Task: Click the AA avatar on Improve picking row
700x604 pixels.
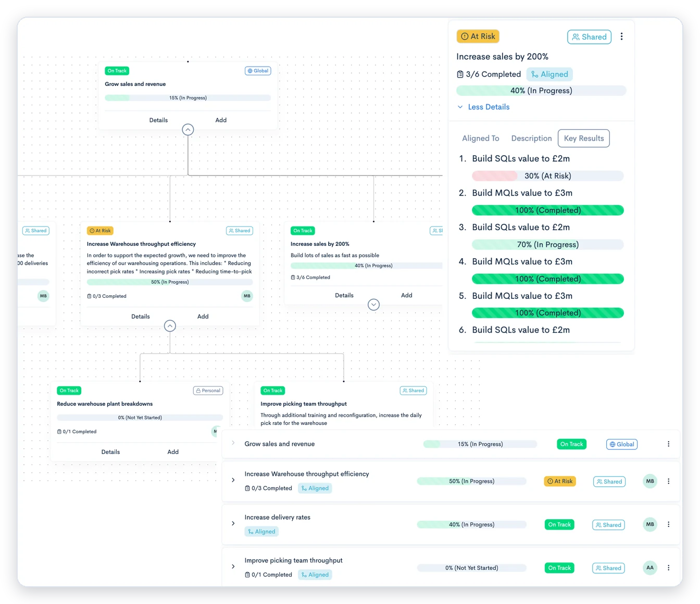Action: tap(650, 568)
